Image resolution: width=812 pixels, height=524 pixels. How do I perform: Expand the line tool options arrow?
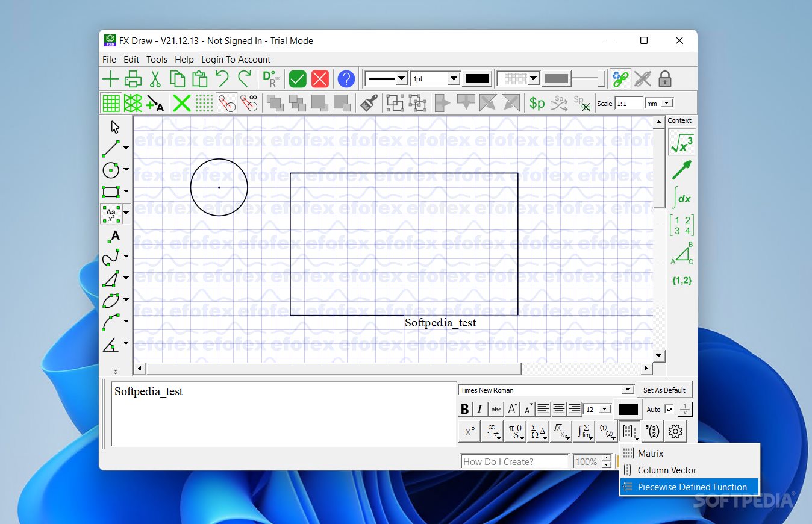(x=126, y=148)
